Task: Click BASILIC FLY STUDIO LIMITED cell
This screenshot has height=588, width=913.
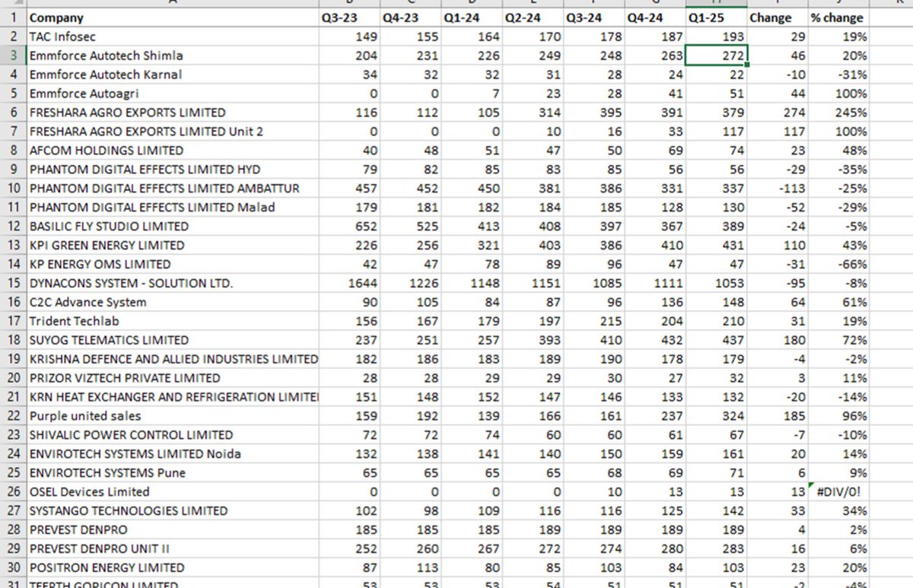Action: [173, 226]
